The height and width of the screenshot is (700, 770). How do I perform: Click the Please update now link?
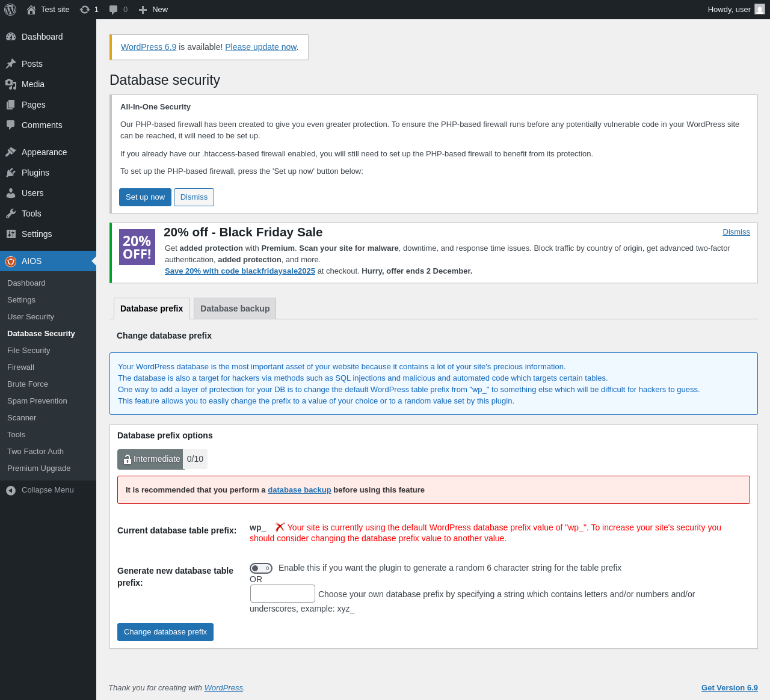261,47
